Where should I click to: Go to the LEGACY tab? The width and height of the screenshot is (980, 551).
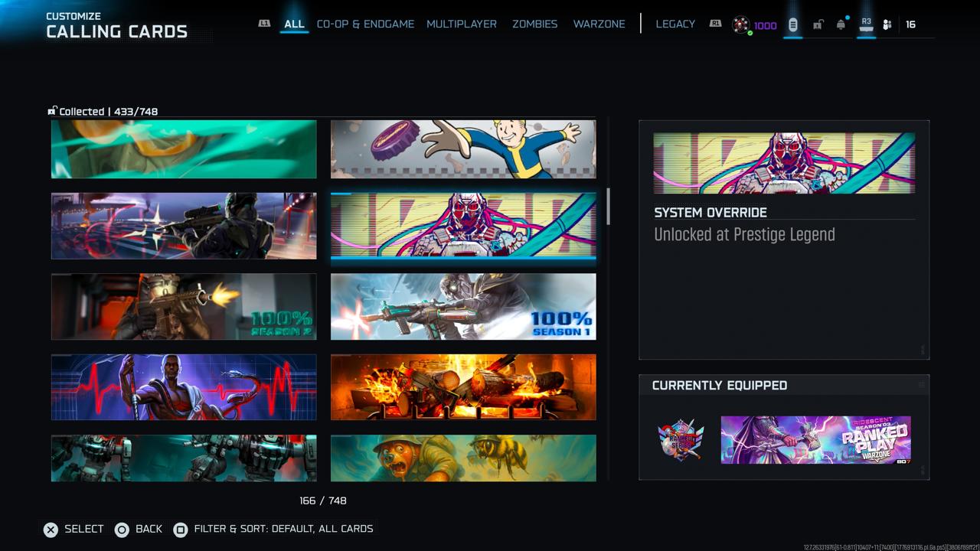(675, 24)
